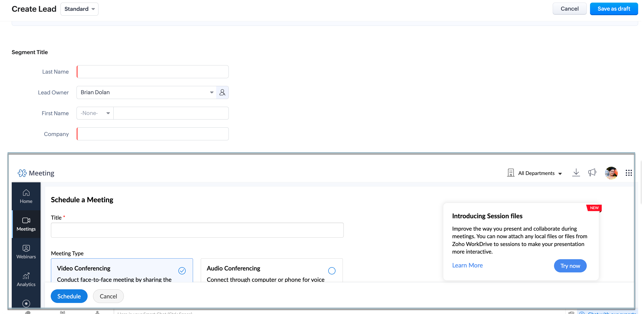The height and width of the screenshot is (314, 644).
Task: Click the user profile avatar
Action: (611, 173)
